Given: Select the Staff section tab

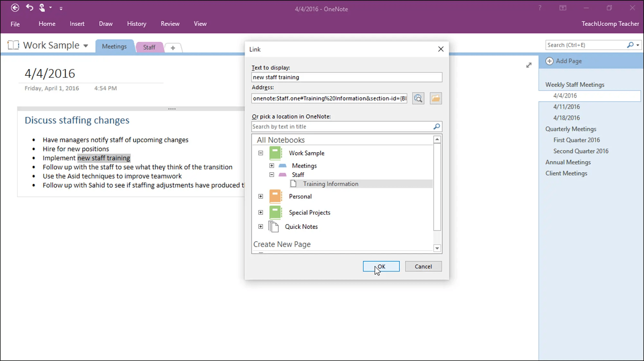Looking at the screenshot, I should 149,47.
